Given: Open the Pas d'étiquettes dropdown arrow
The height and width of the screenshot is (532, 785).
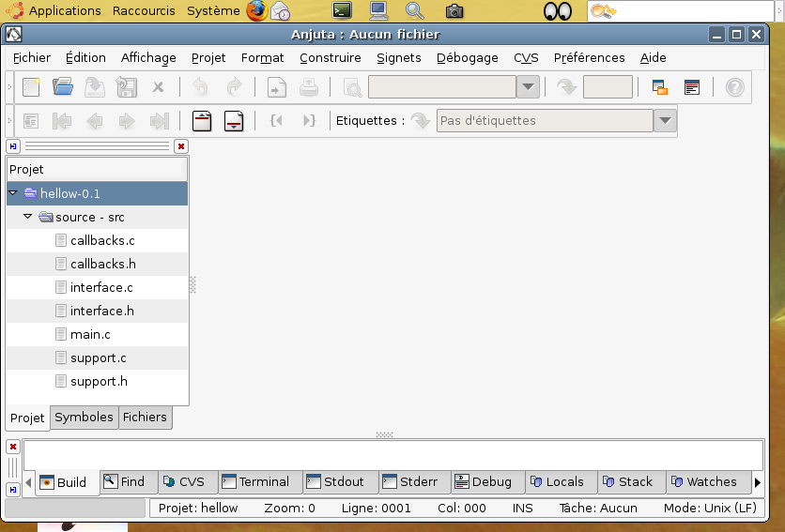Looking at the screenshot, I should pos(666,121).
